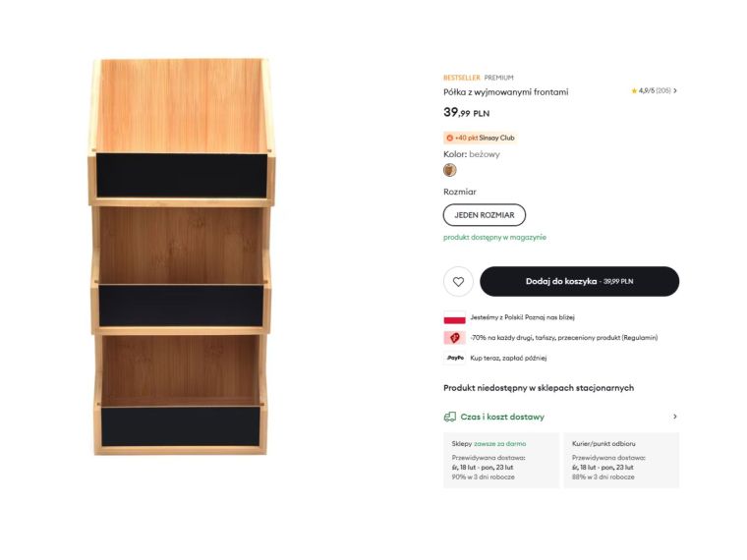
Task: Click Dodaj do koszyka button
Action: [579, 282]
